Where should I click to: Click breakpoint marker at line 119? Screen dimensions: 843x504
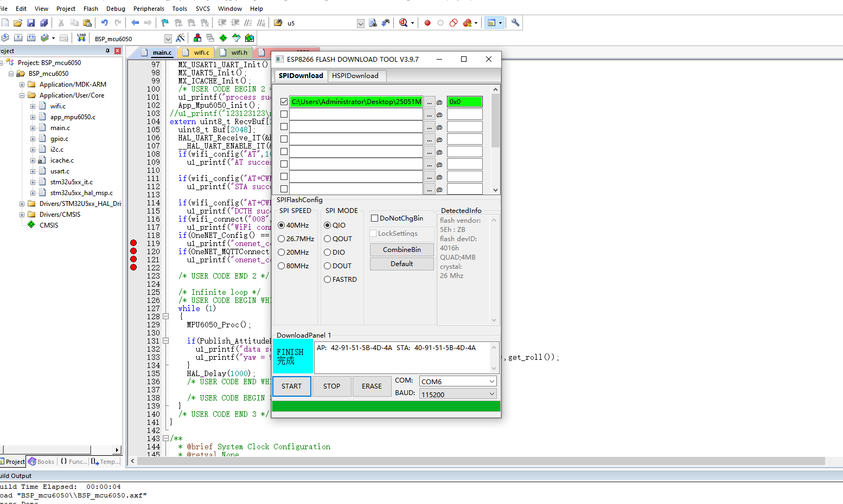point(133,243)
